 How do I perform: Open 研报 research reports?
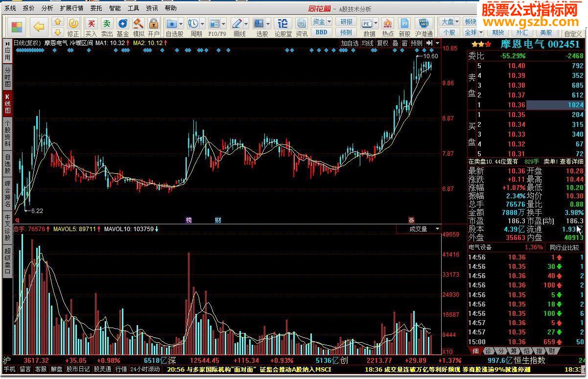coord(346,22)
